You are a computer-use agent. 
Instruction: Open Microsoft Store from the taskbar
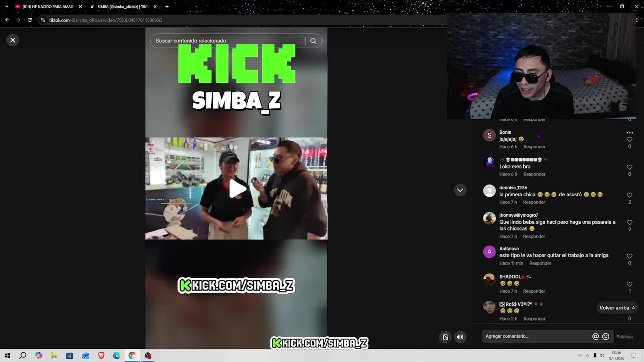[x=69, y=356]
